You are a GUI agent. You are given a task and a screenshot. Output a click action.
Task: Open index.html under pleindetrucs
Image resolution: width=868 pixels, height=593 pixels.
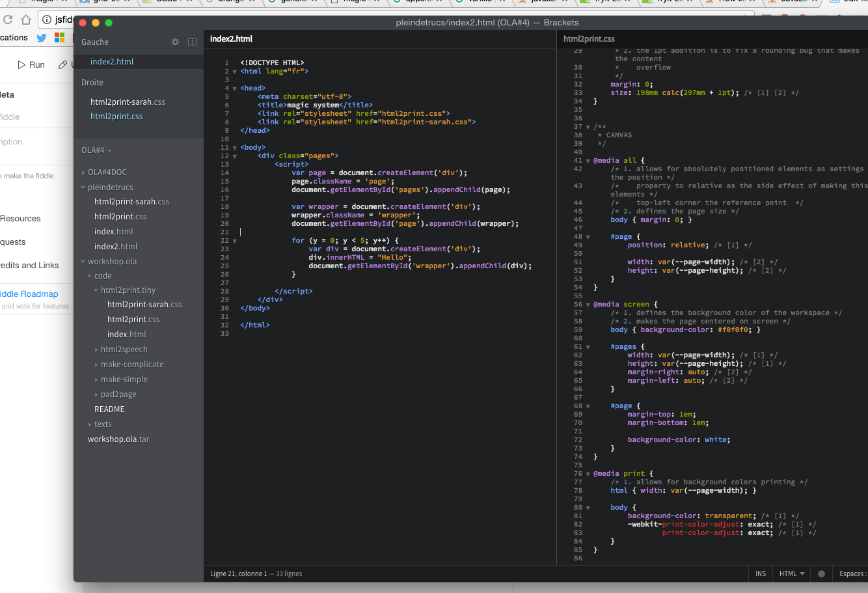113,232
